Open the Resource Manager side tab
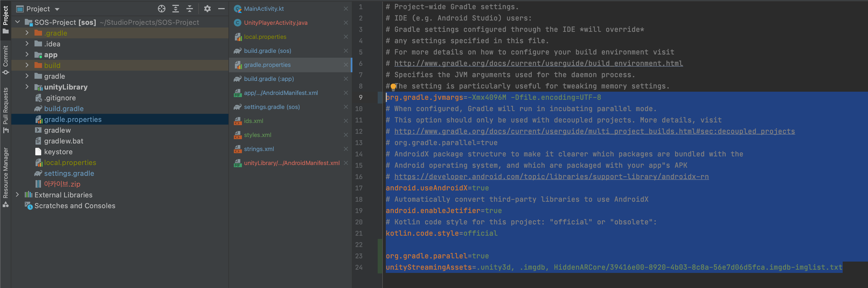 pyautogui.click(x=5, y=177)
